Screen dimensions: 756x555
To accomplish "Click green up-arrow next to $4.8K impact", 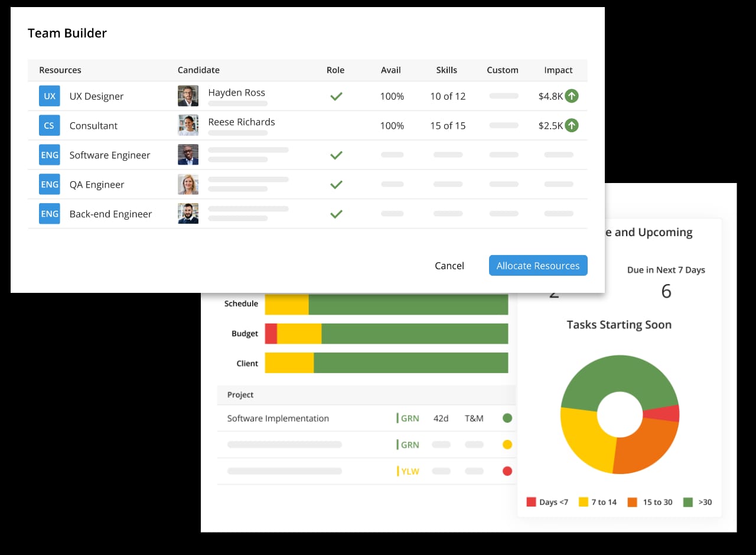I will [x=571, y=96].
